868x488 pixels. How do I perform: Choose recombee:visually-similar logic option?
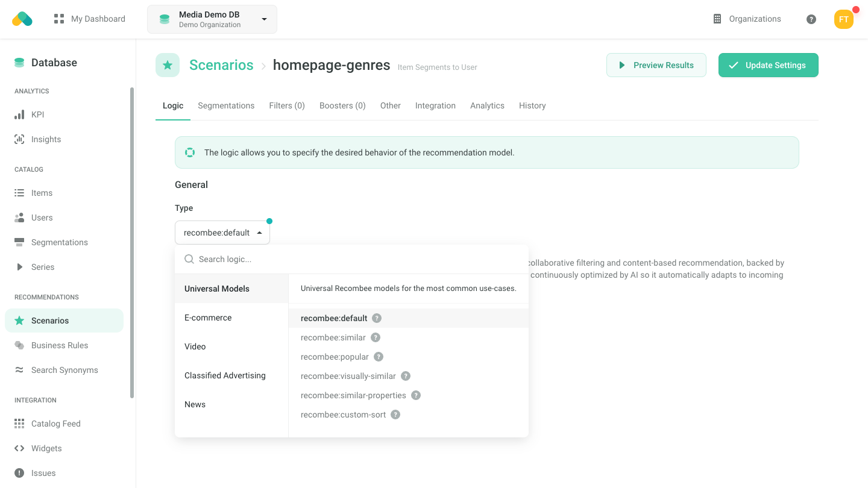click(409, 376)
